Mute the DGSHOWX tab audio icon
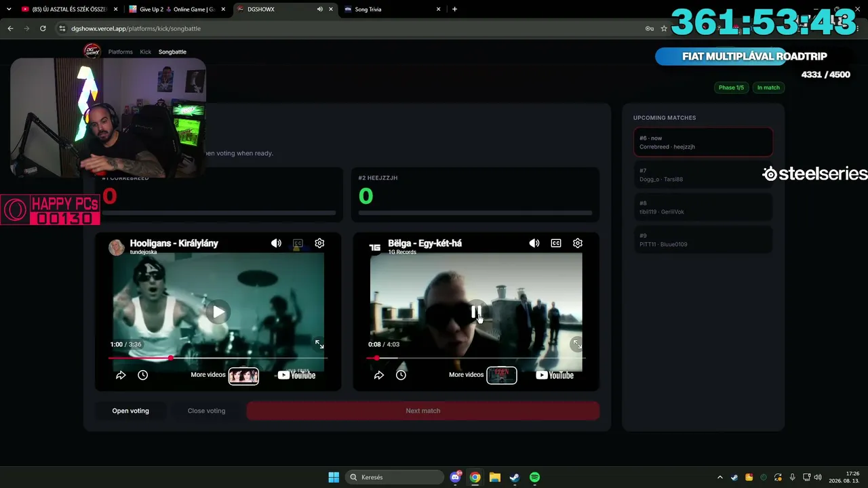This screenshot has height=488, width=868. click(x=320, y=9)
